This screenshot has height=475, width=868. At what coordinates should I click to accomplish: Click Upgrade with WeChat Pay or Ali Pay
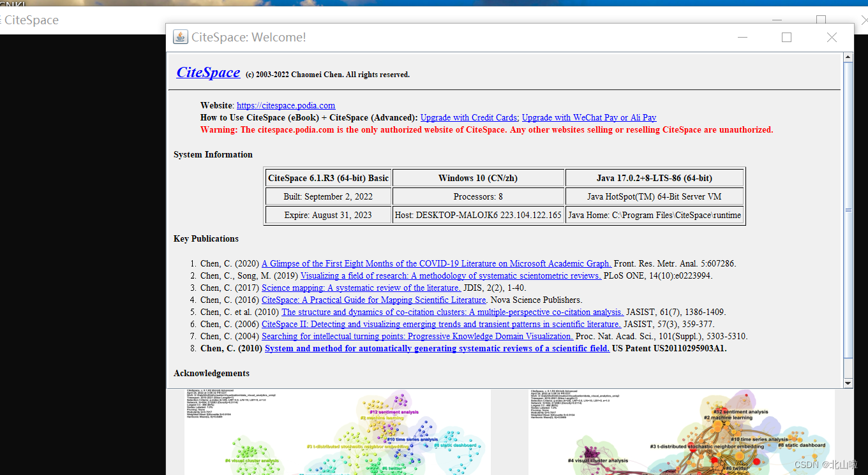click(x=589, y=118)
